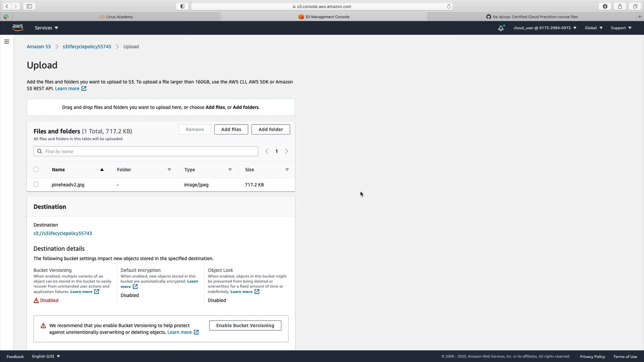
Task: Open the English (US) language dropdown
Action: coord(46,356)
